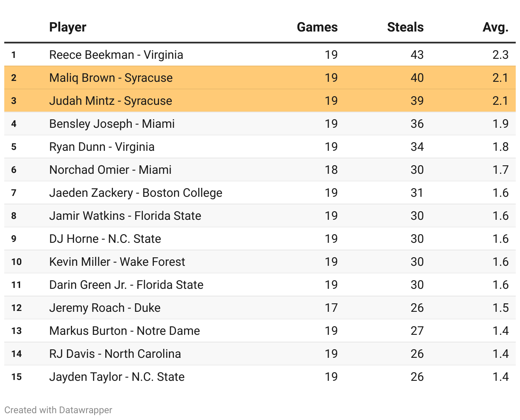Click Bensley Joseph - Miami player name

tap(112, 124)
